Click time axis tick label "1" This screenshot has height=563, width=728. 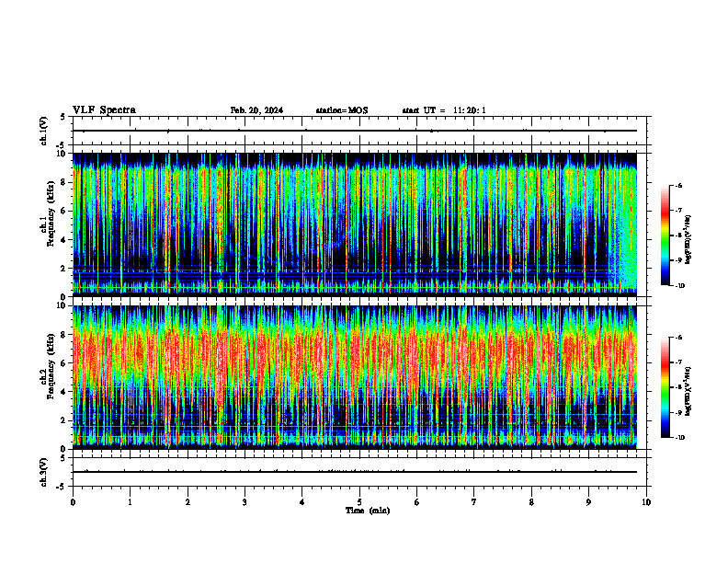tap(131, 502)
